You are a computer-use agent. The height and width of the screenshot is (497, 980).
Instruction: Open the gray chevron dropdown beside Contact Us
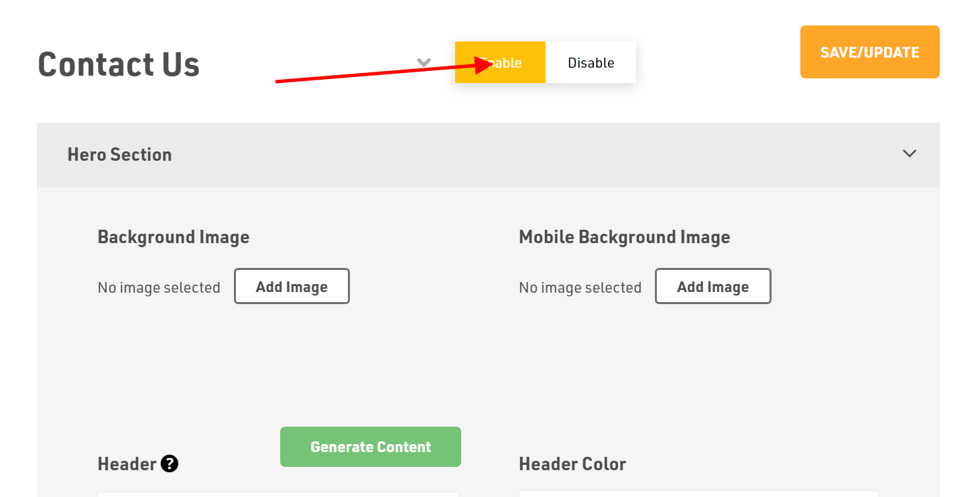coord(424,62)
